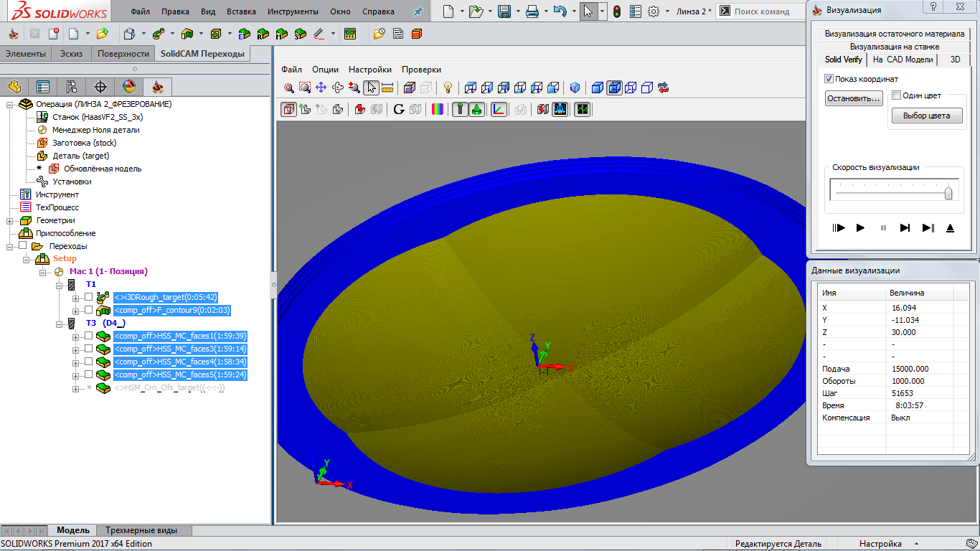
Task: Collapse the T3 (D4_) tool node
Action: 60,324
